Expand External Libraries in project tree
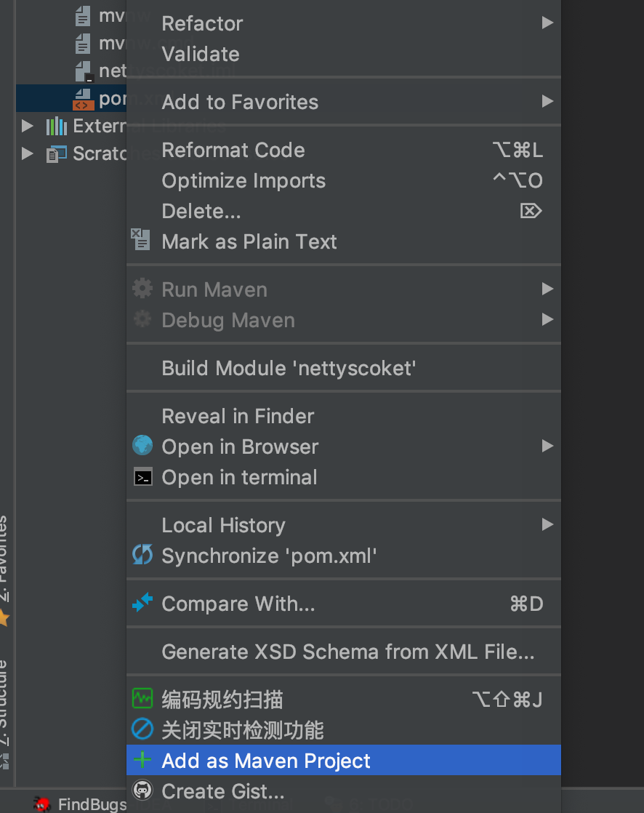 27,125
